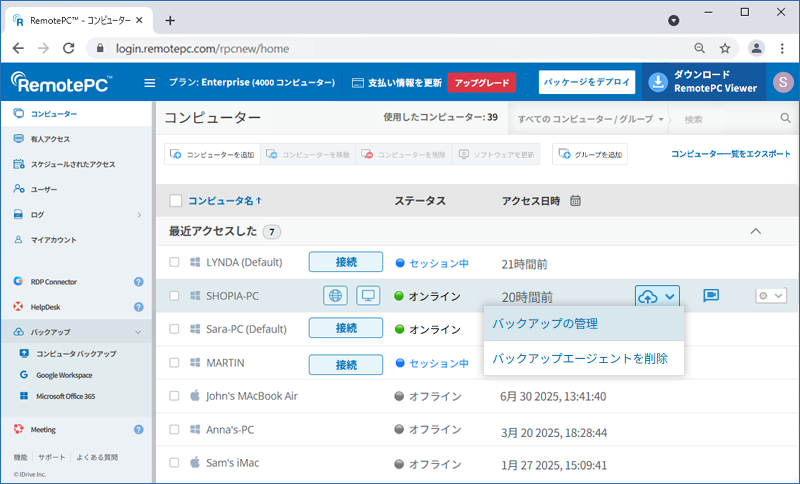The image size is (800, 484).
Task: Check the SHOPIA-PC checkbox
Action: (174, 296)
